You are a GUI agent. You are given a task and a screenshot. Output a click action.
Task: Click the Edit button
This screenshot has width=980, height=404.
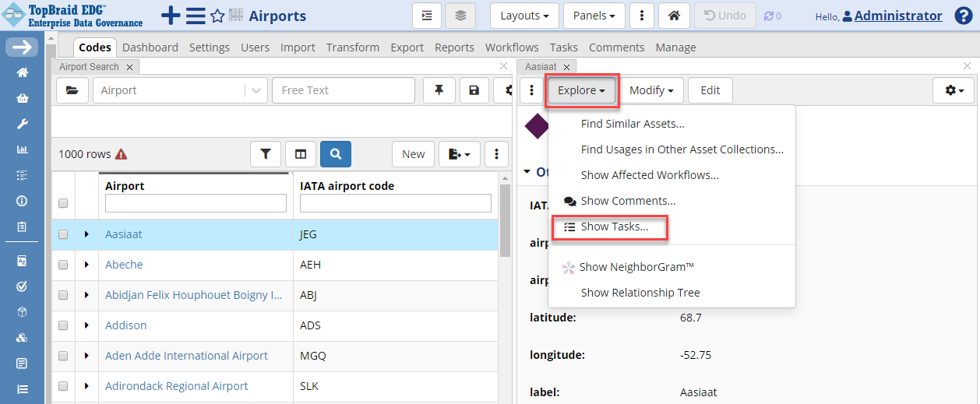pos(710,90)
